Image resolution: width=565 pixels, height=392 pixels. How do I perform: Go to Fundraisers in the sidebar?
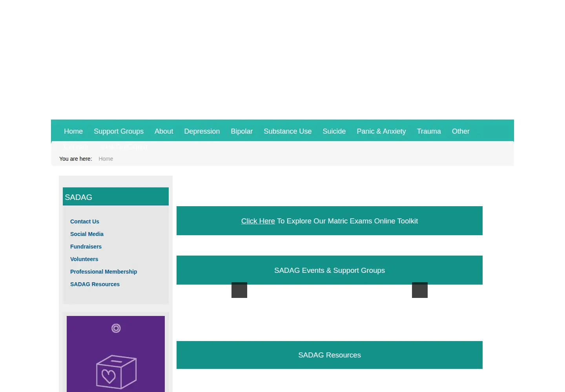click(x=86, y=247)
